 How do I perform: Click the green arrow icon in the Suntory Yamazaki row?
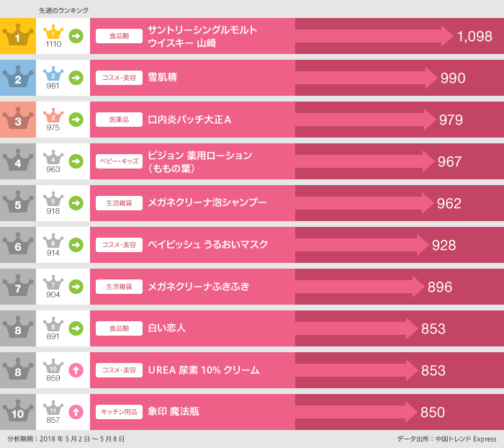click(x=76, y=35)
